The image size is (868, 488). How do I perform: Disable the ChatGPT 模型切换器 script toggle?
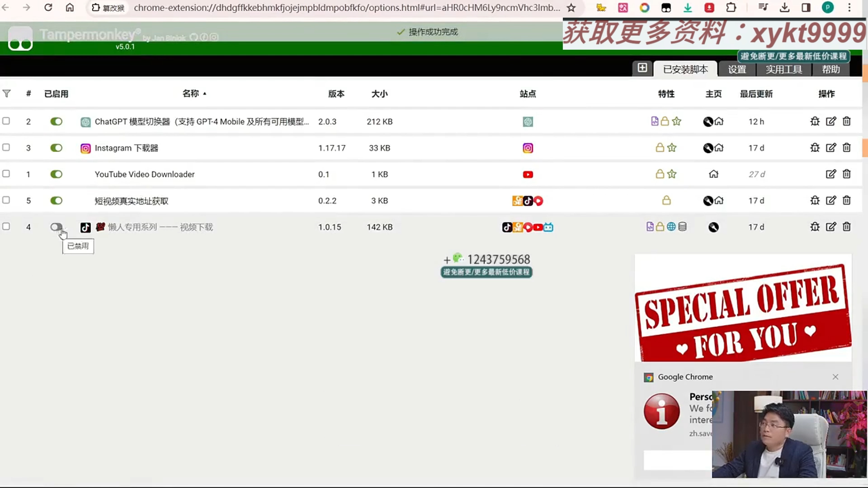56,121
